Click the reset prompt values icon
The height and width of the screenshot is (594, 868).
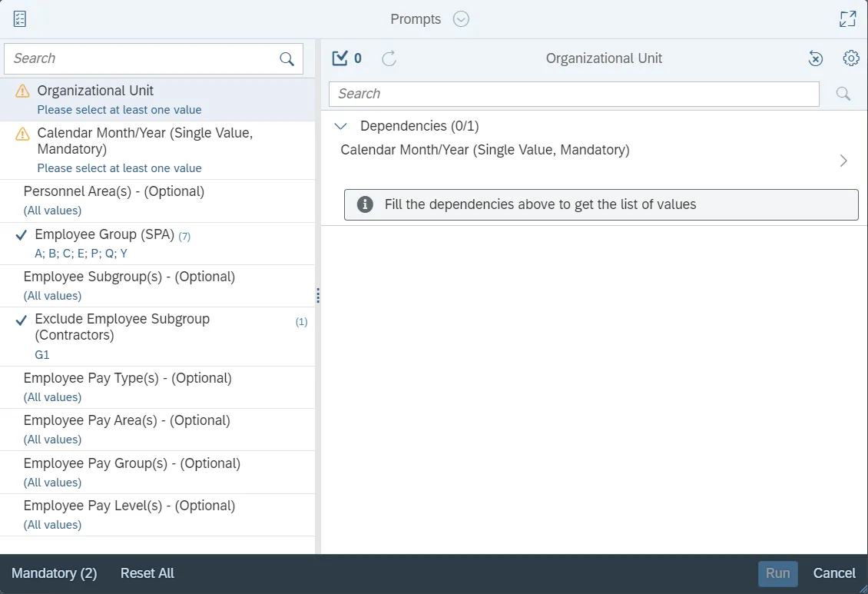click(816, 58)
